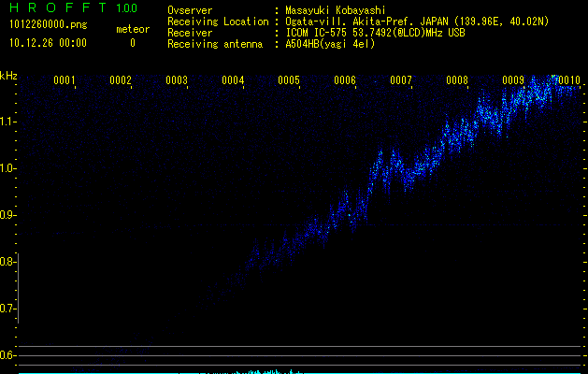Click the Receiver ICOM IC-575 text

click(x=375, y=33)
